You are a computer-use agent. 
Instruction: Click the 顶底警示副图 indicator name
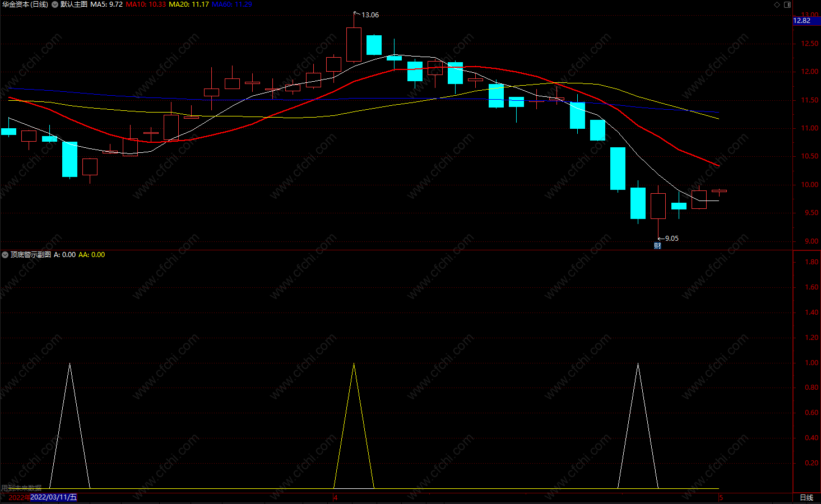pos(31,255)
